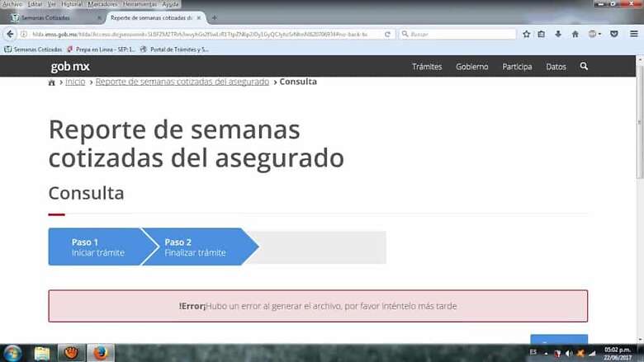This screenshot has height=362, width=644.
Task: Bookmark this page with the star icon
Action: pyautogui.click(x=526, y=34)
